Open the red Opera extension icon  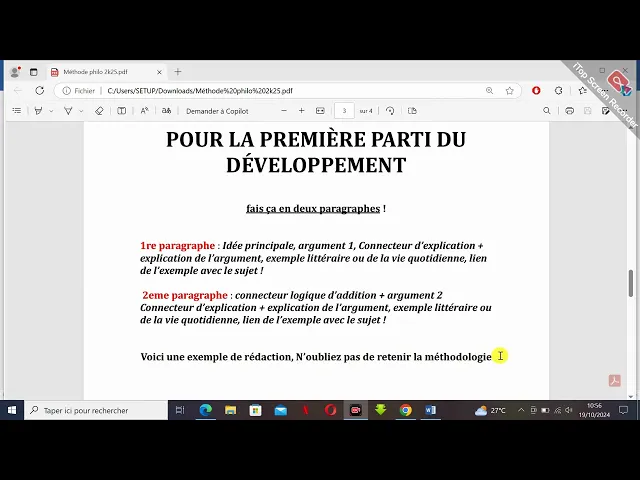[536, 91]
